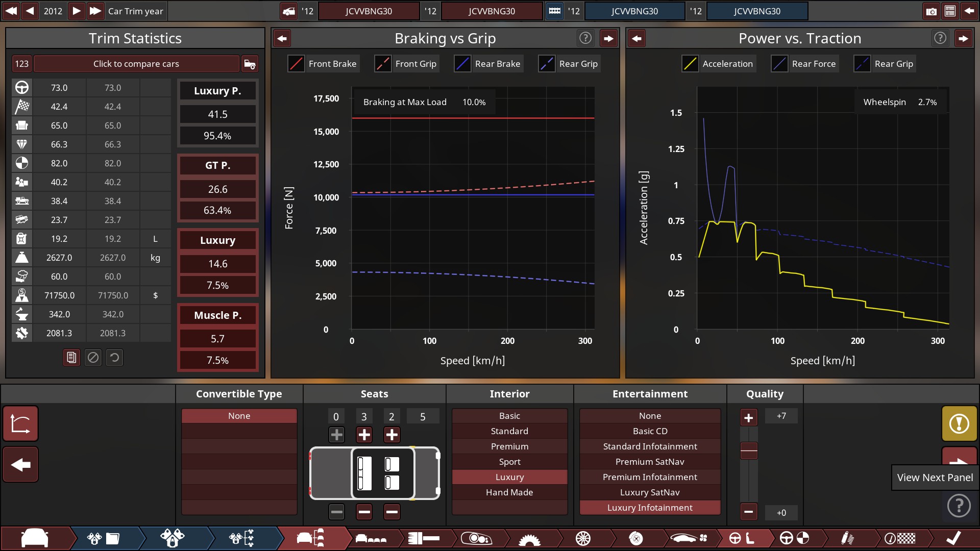980x551 pixels.
Task: Open the car body design tab
Action: [35, 538]
